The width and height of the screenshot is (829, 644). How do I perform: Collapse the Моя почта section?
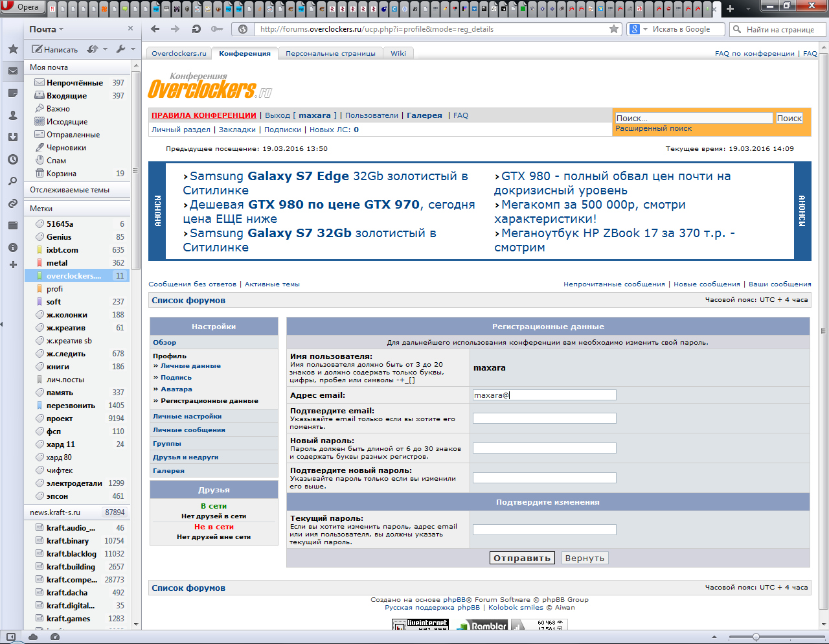click(78, 67)
